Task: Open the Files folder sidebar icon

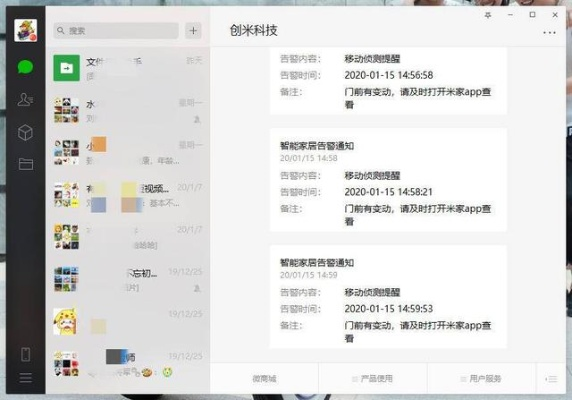Action: tap(26, 164)
